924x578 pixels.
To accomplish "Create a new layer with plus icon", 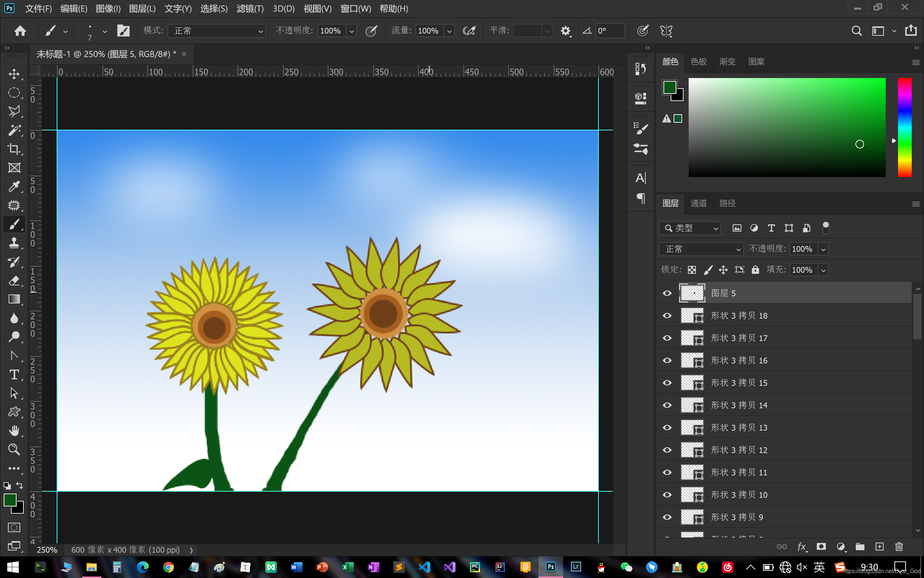I will pos(879,547).
